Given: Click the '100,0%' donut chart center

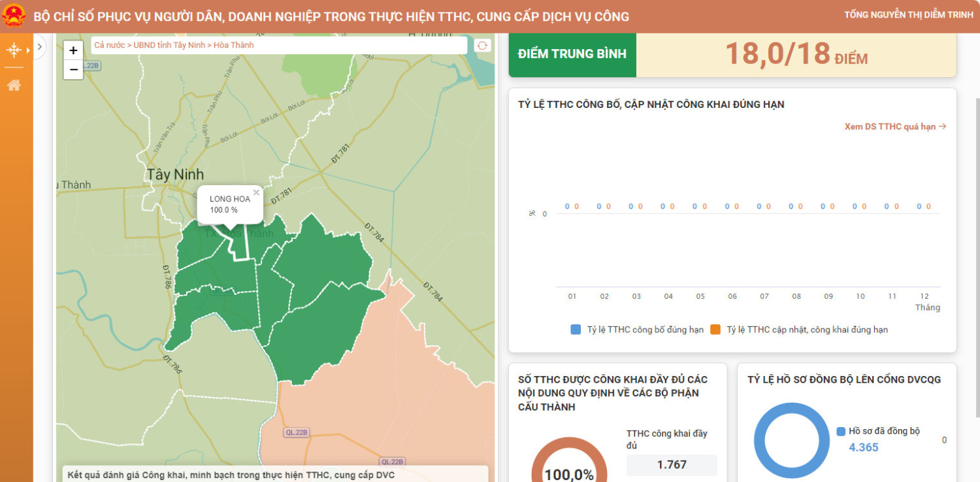Looking at the screenshot, I should click(x=569, y=475).
